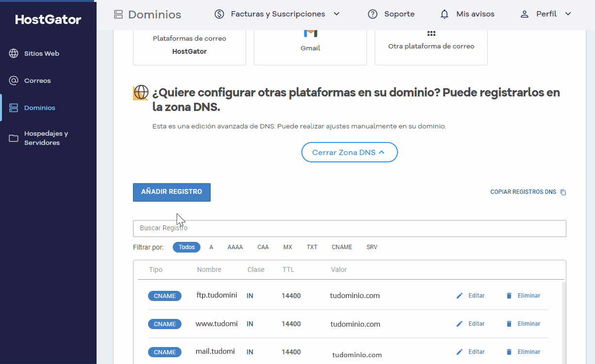The image size is (595, 364).
Task: Click the Nombre column header
Action: 209,269
